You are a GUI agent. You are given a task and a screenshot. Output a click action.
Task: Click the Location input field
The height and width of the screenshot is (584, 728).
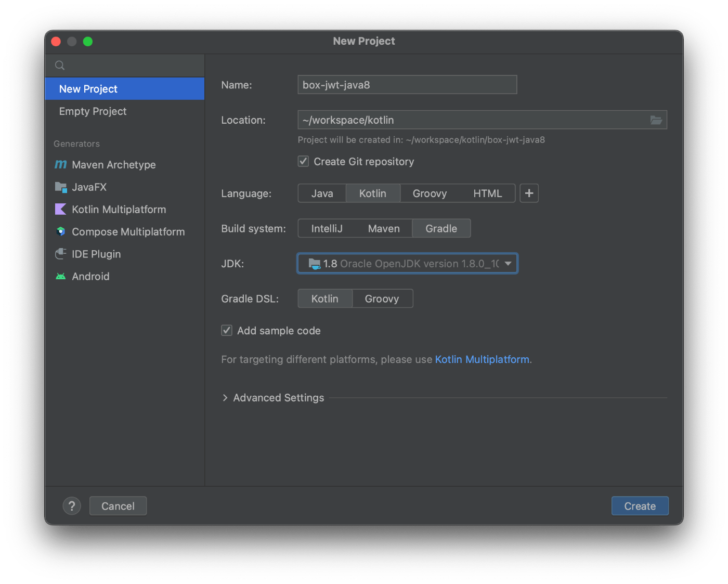(x=482, y=120)
